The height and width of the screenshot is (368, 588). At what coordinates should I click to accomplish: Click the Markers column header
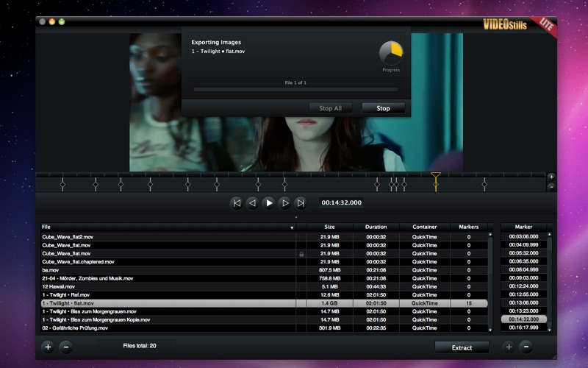[x=469, y=227]
